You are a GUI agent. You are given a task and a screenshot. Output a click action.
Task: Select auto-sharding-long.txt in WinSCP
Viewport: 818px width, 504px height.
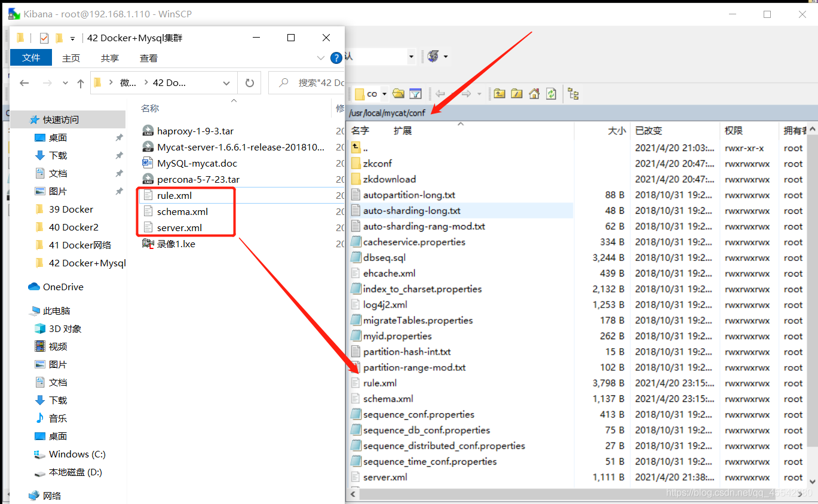tap(412, 210)
